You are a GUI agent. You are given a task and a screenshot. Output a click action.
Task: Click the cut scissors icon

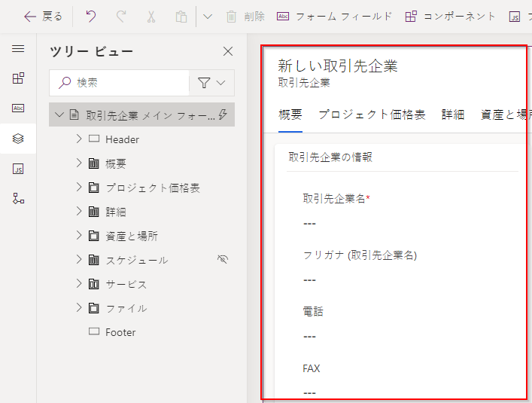point(151,17)
